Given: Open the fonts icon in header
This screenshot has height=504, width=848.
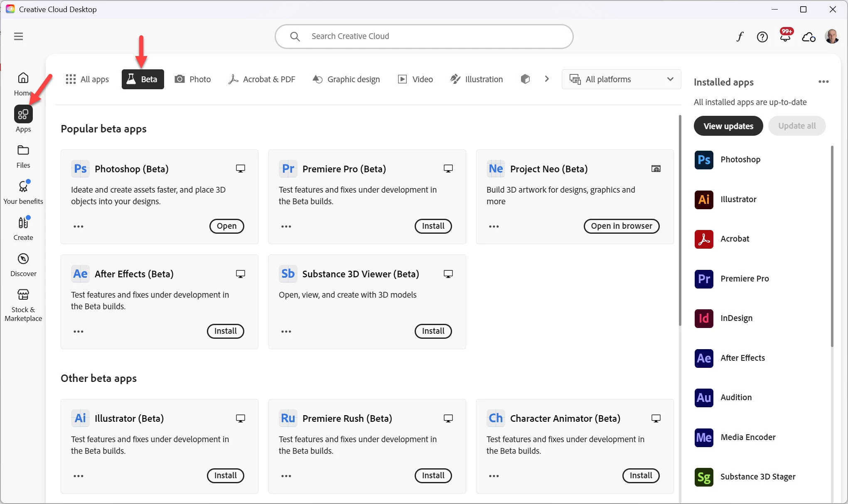Looking at the screenshot, I should coord(740,37).
